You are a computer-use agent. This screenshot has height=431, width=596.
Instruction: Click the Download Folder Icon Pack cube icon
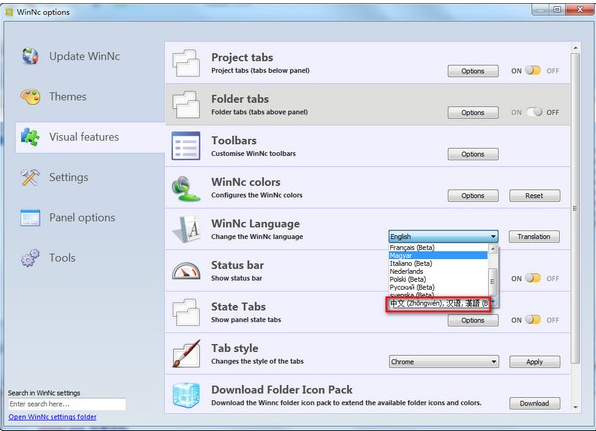(186, 395)
